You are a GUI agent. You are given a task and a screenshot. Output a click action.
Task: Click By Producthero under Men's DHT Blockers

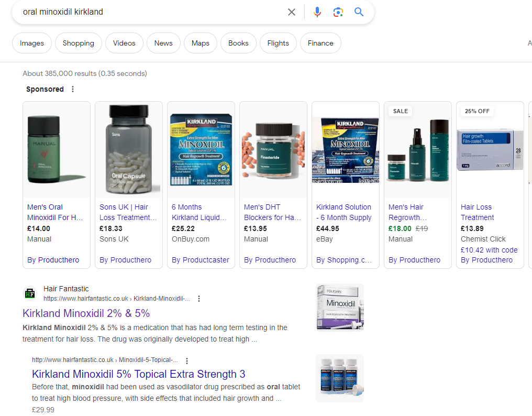tap(270, 260)
